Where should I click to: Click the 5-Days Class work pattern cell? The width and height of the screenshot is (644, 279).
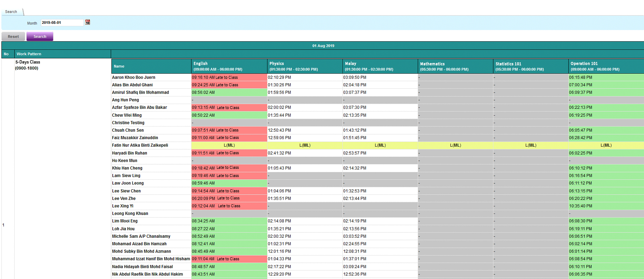[x=27, y=65]
